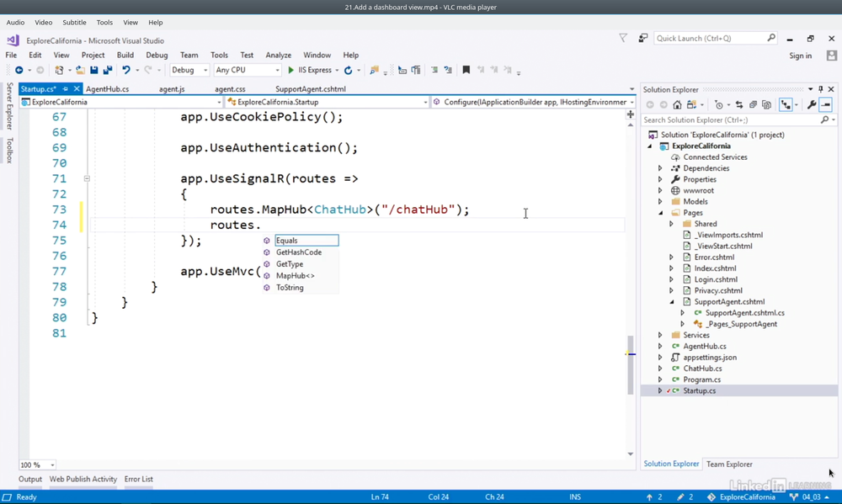Toggle auto-hide pin on Solution Explorer panel
This screenshot has width=842, height=504.
[821, 89]
